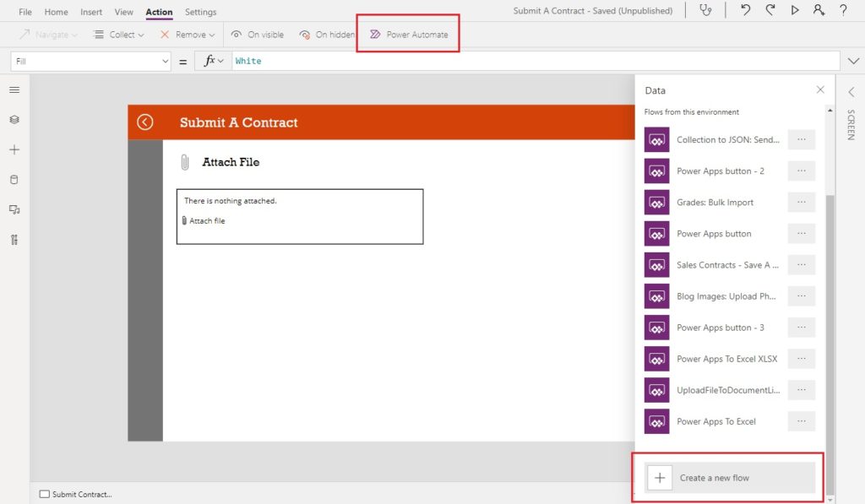Undo the last action with the undo arrow
The width and height of the screenshot is (865, 504).
(x=745, y=10)
